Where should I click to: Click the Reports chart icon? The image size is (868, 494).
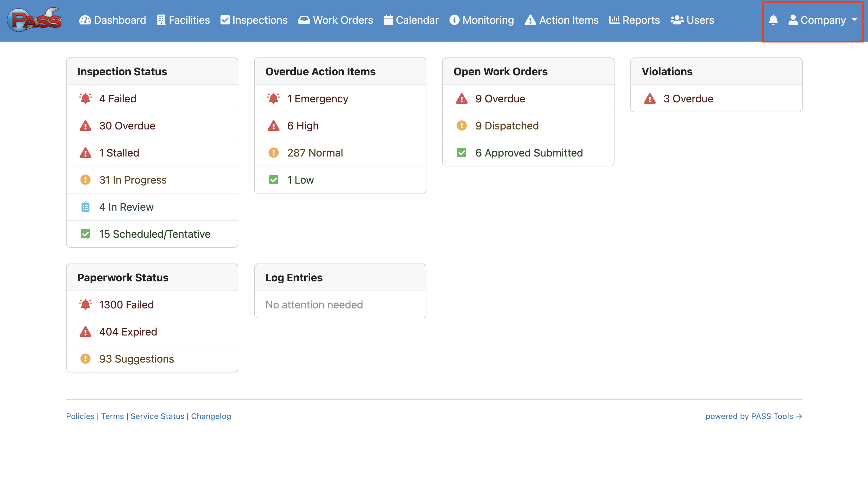point(614,20)
